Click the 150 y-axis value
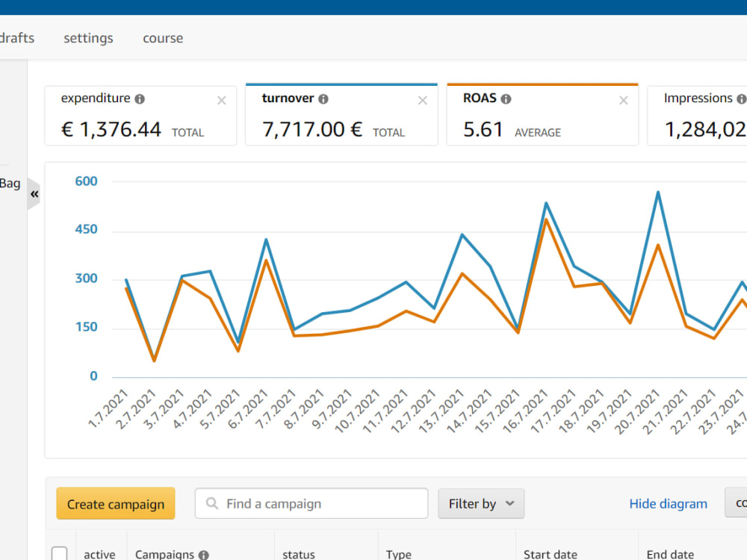The image size is (747, 560). click(x=86, y=327)
